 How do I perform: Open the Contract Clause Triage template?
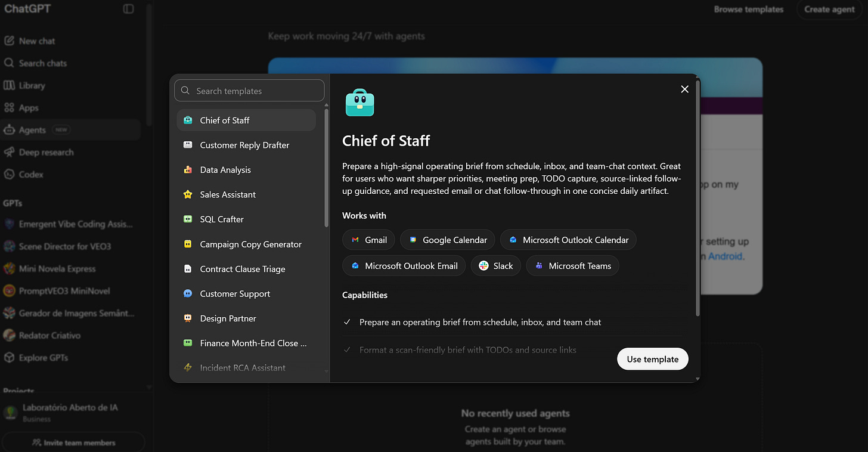click(246, 269)
